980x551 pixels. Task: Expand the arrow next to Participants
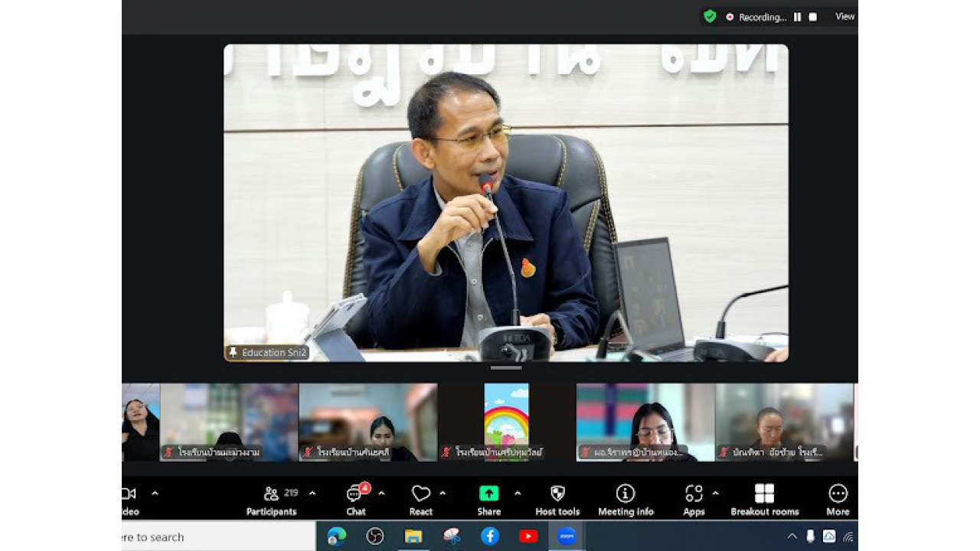312,493
